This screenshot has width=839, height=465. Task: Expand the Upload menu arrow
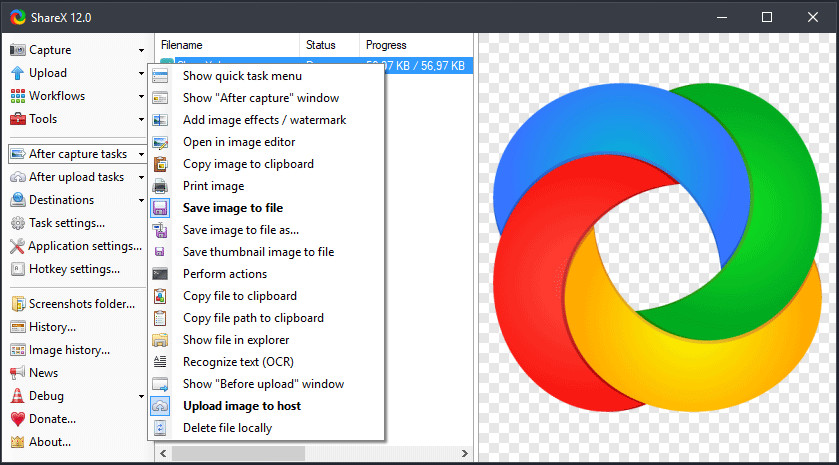(141, 73)
